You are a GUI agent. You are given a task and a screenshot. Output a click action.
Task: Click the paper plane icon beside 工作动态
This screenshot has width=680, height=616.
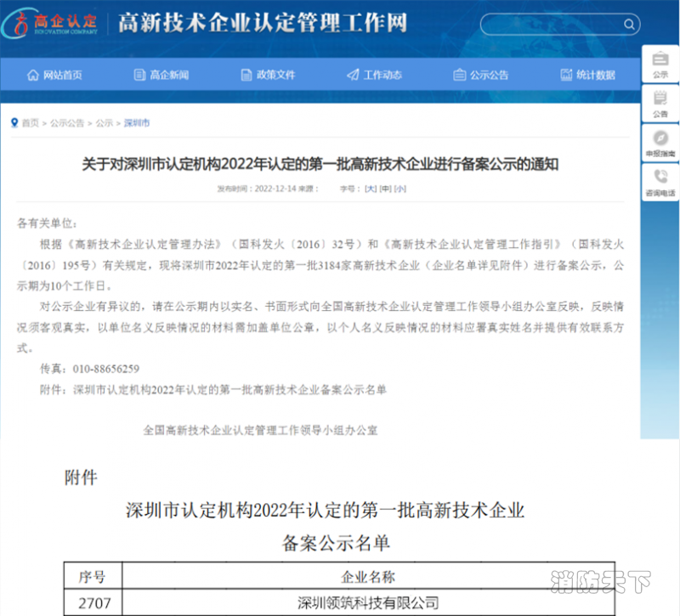[x=353, y=75]
